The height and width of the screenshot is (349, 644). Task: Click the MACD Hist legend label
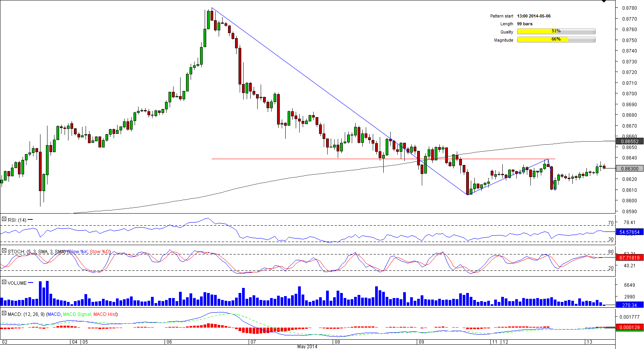pyautogui.click(x=105, y=314)
